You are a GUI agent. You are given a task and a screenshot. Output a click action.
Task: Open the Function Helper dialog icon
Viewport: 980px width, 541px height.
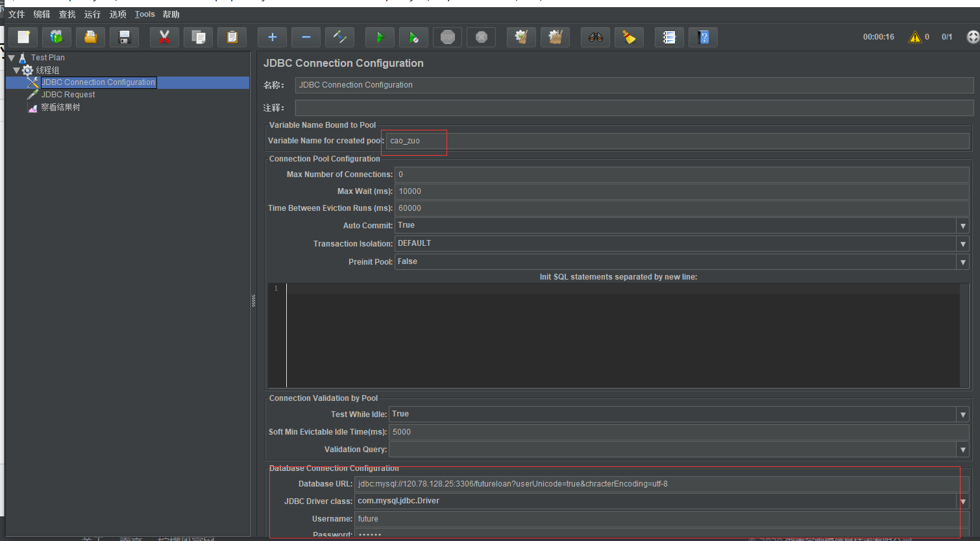pyautogui.click(x=670, y=37)
